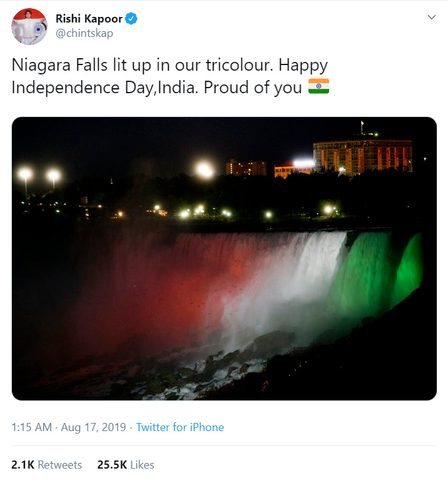The image size is (448, 483).
Task: Click the first line mentioning Niagara Falls
Action: [x=170, y=65]
